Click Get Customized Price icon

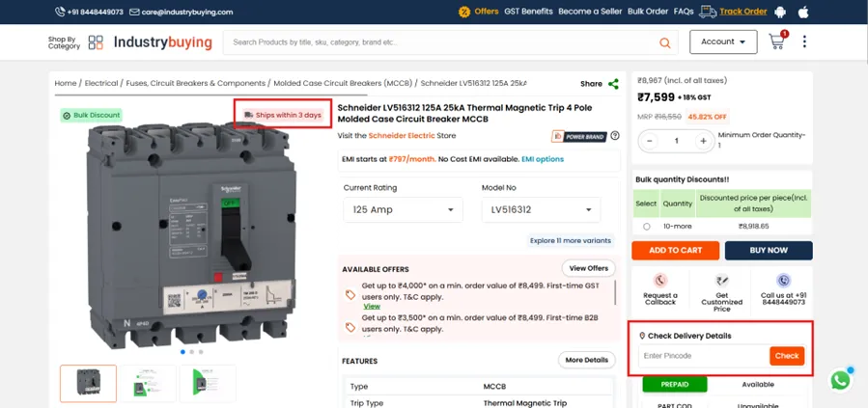click(x=721, y=281)
